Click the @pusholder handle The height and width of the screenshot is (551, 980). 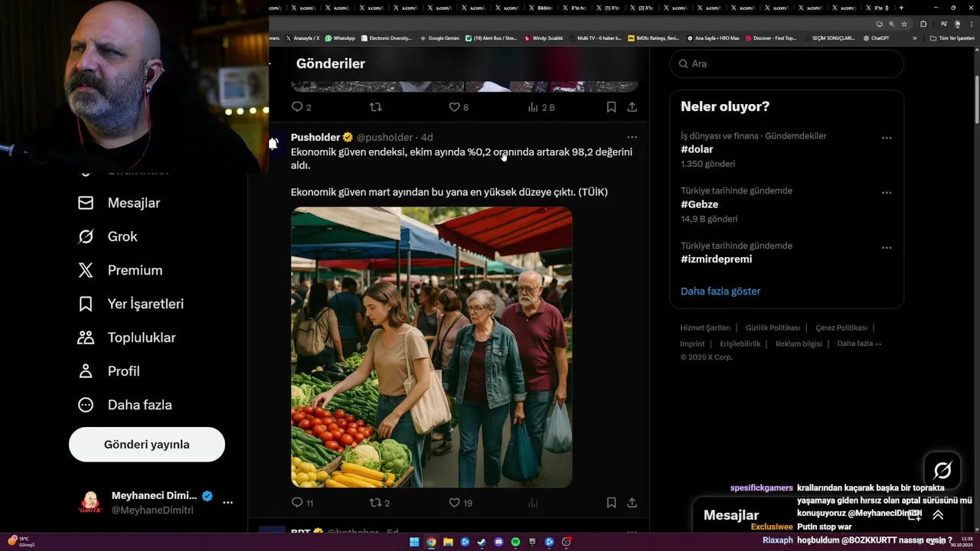[384, 137]
